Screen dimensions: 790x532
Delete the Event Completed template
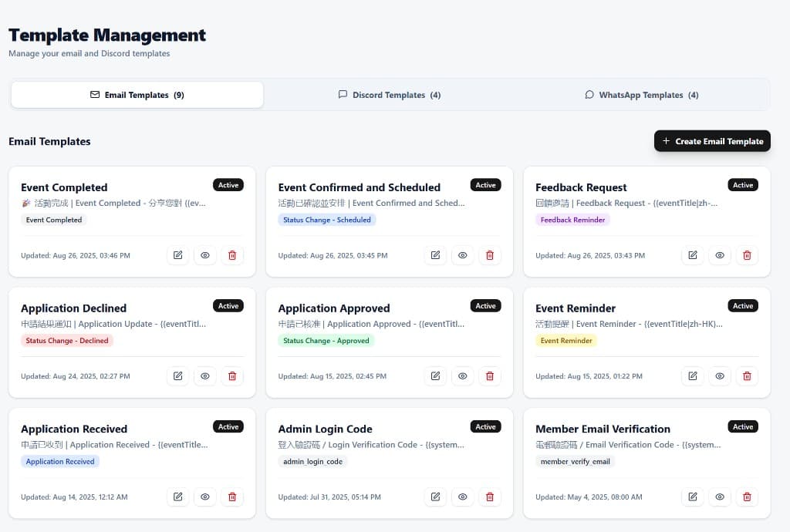[x=232, y=255]
